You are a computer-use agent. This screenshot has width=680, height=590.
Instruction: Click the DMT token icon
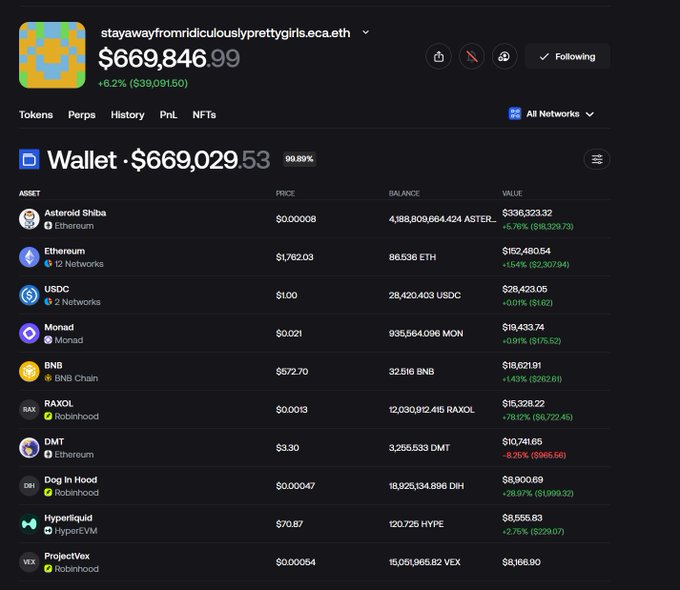tap(29, 448)
